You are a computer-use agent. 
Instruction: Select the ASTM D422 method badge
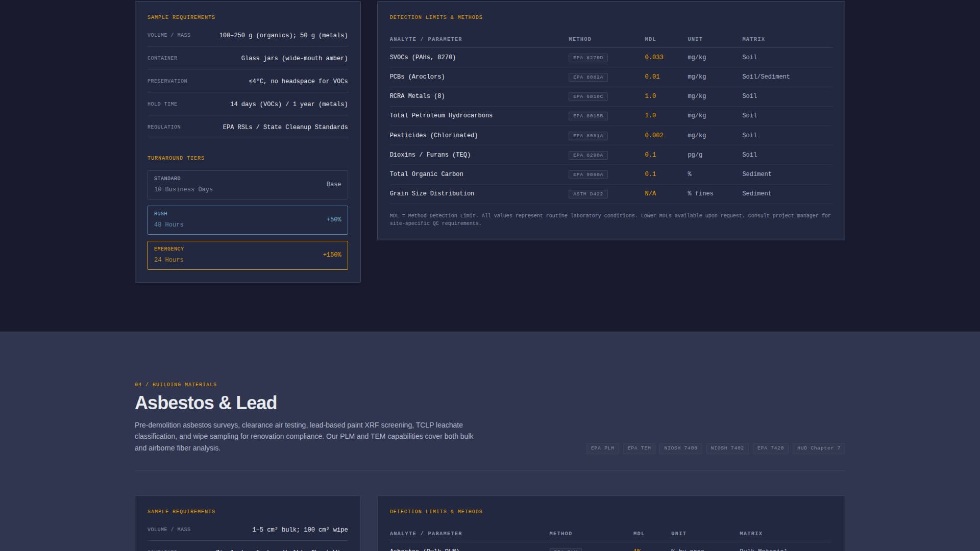(x=589, y=194)
